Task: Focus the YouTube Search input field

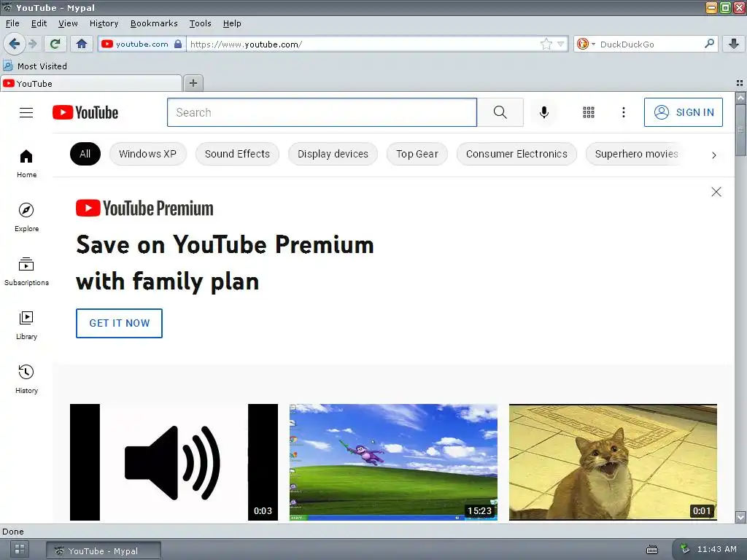Action: click(322, 112)
